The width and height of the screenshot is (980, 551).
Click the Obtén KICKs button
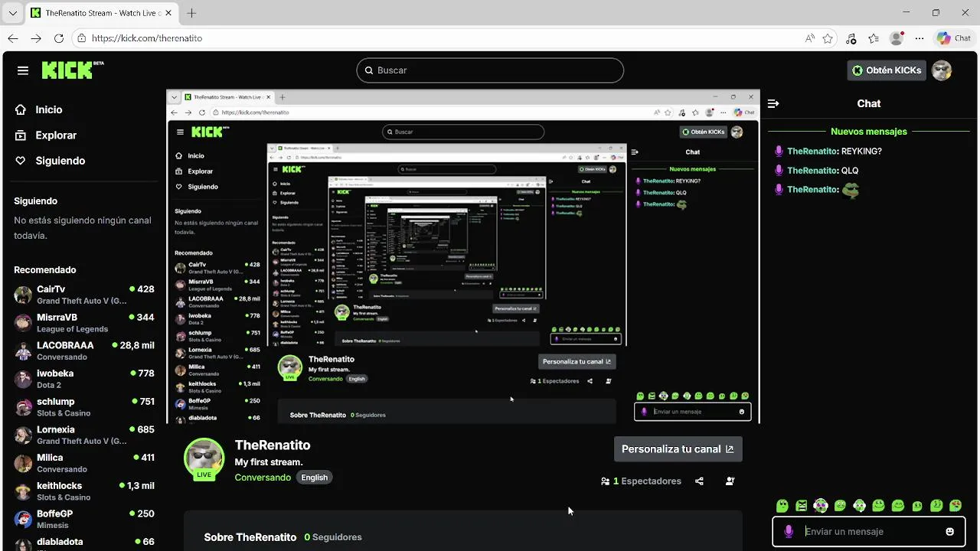(x=887, y=70)
